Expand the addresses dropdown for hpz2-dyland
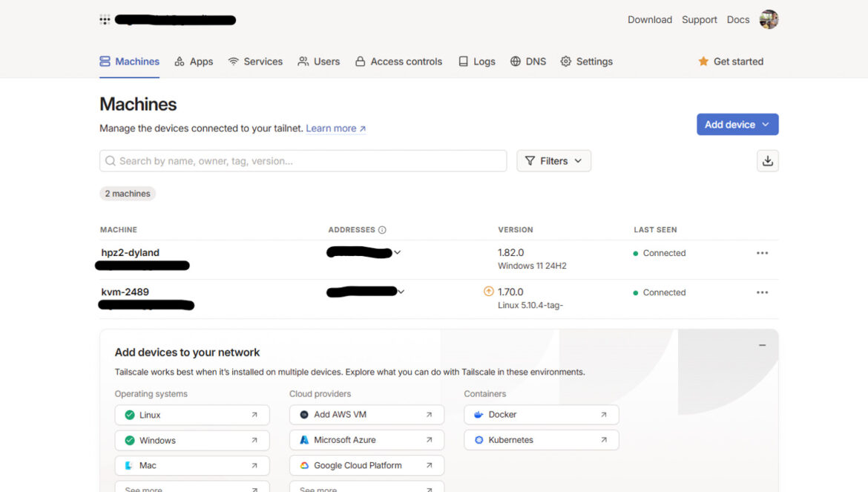 pyautogui.click(x=397, y=252)
